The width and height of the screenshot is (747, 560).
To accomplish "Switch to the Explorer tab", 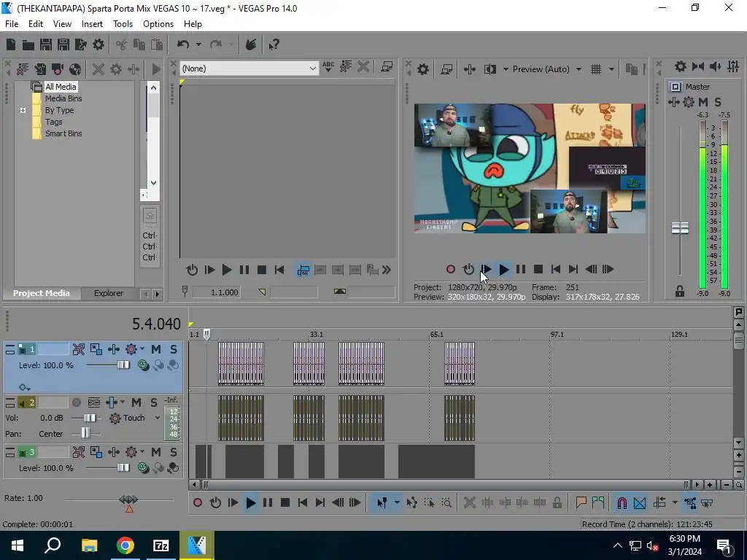I will click(x=109, y=293).
